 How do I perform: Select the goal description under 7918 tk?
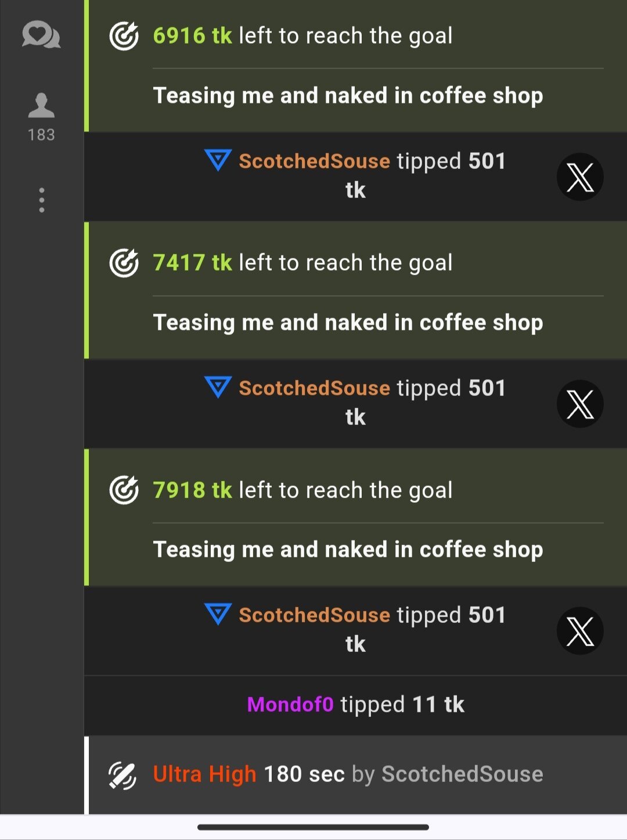tap(348, 550)
